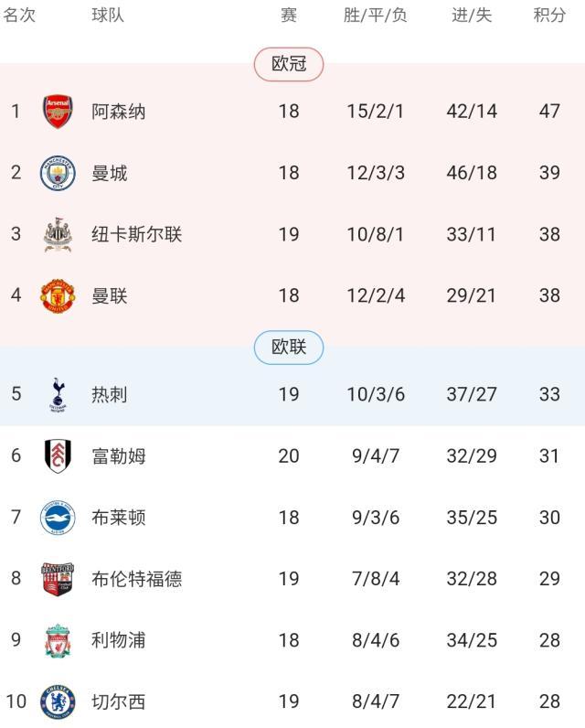Open the Fulham club crest icon

click(x=58, y=455)
